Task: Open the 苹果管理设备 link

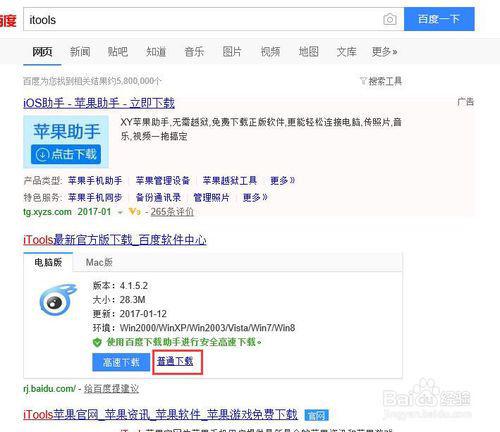Action: pyautogui.click(x=163, y=181)
